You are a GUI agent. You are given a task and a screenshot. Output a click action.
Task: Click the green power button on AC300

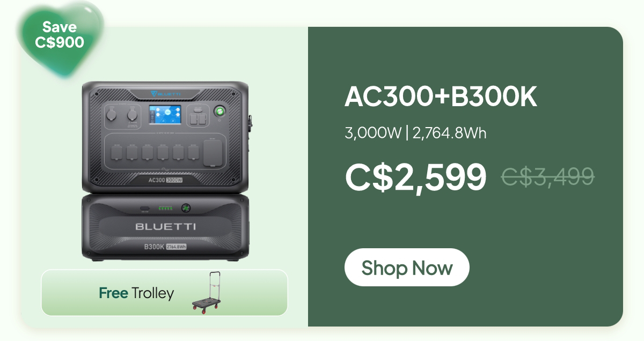pos(220,112)
